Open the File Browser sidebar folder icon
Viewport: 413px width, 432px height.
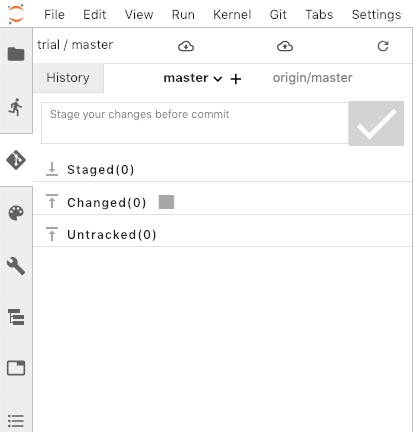(16, 54)
